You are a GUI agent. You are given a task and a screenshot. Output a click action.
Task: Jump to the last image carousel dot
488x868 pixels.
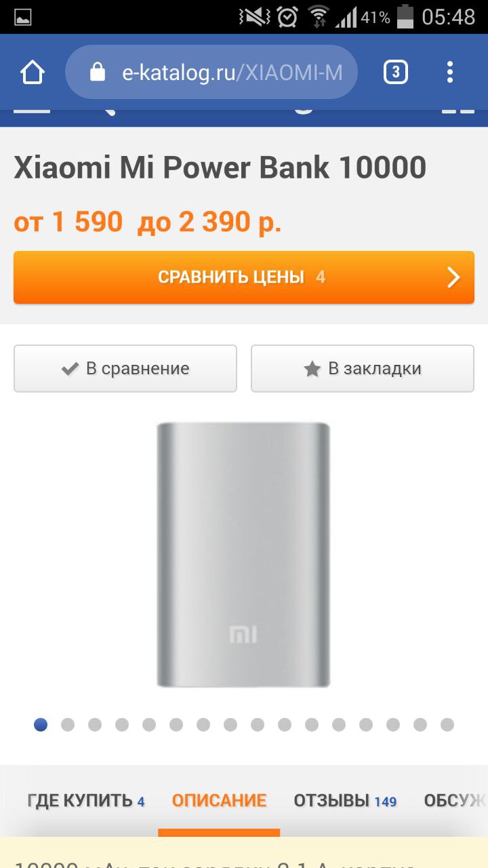[x=447, y=724]
